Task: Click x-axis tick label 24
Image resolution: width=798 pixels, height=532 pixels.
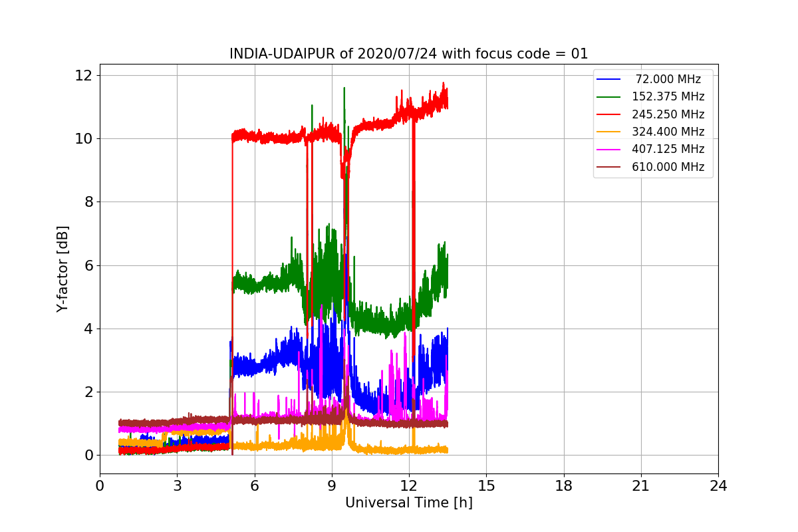Action: coord(718,486)
